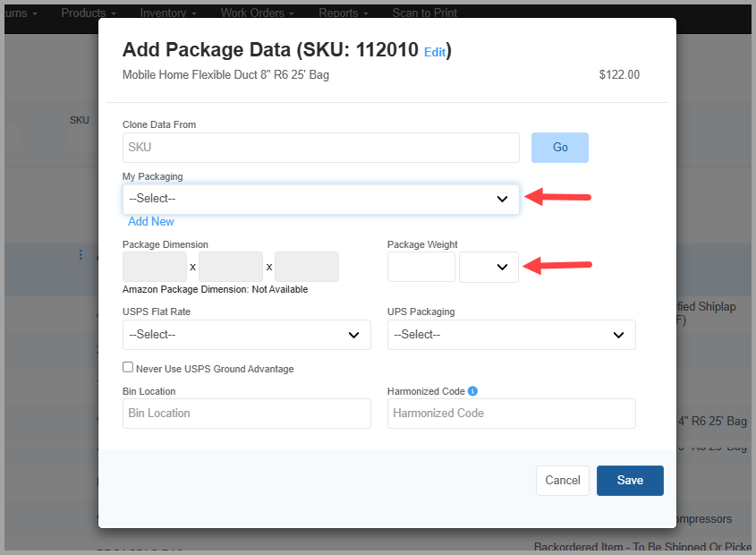Viewport: 756px width, 555px height.
Task: Open the Inventory menu in the background navbar
Action: tap(168, 13)
